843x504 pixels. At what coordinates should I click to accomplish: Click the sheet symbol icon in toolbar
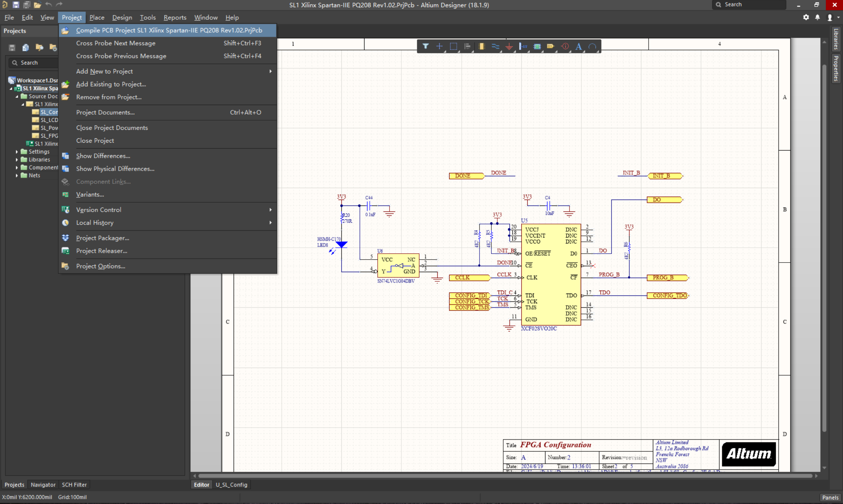pyautogui.click(x=537, y=46)
